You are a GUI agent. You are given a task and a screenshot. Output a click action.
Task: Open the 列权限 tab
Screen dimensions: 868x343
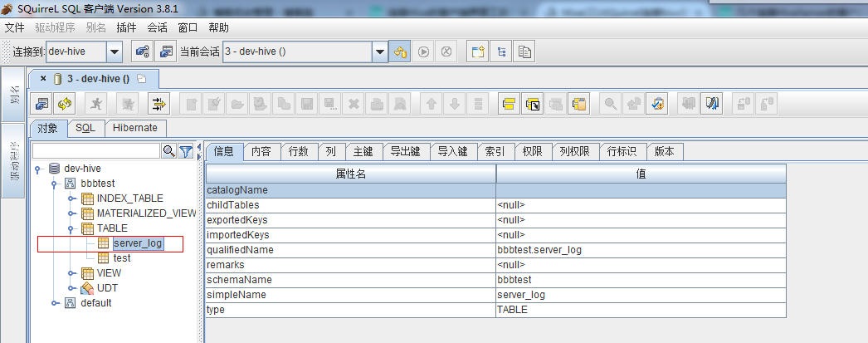coord(574,152)
